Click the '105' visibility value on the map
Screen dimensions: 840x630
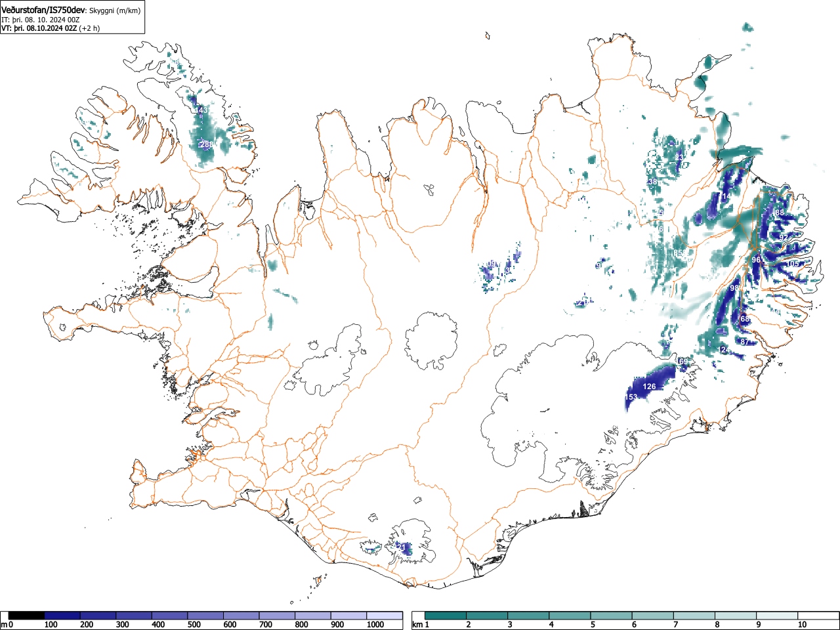pyautogui.click(x=793, y=264)
